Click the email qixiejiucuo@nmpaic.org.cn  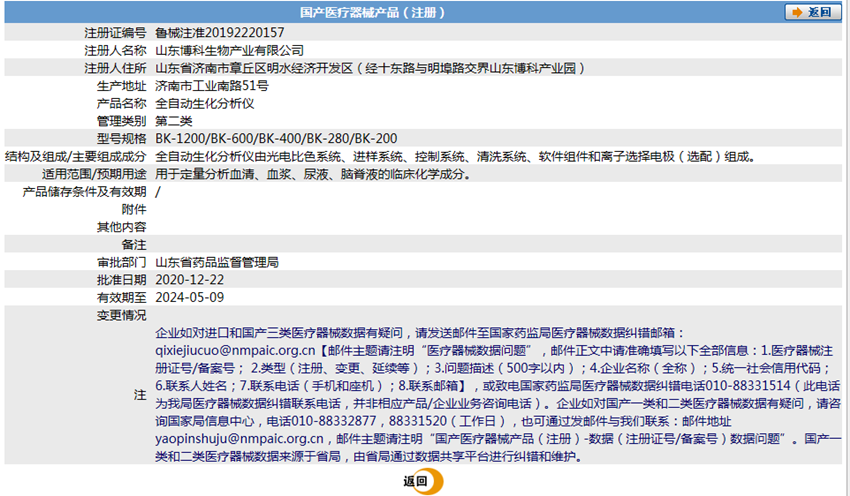[235, 350]
